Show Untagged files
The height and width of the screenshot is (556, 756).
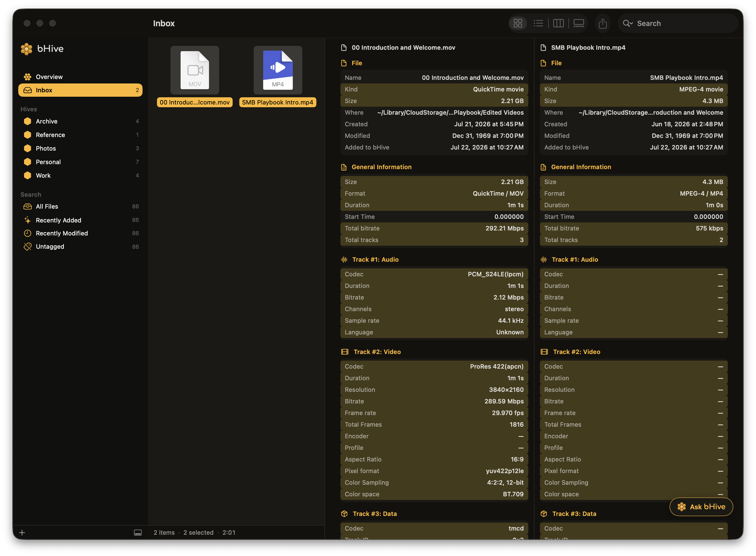[x=80, y=247]
